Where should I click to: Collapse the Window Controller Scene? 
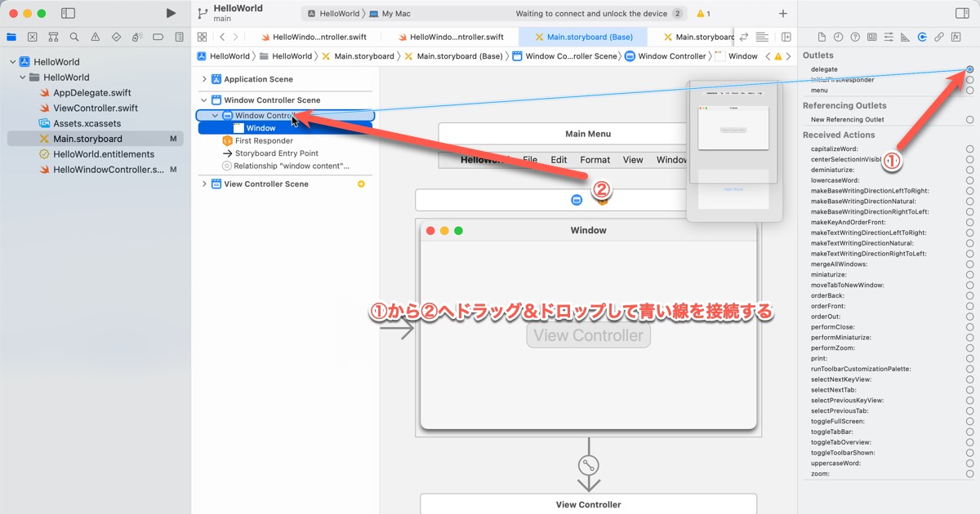point(204,100)
